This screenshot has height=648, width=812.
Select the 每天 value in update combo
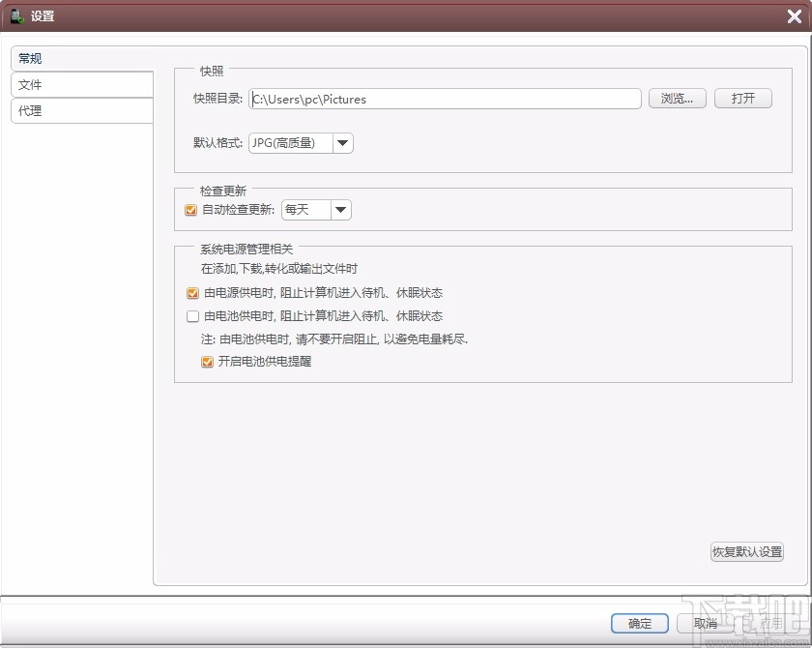(306, 210)
